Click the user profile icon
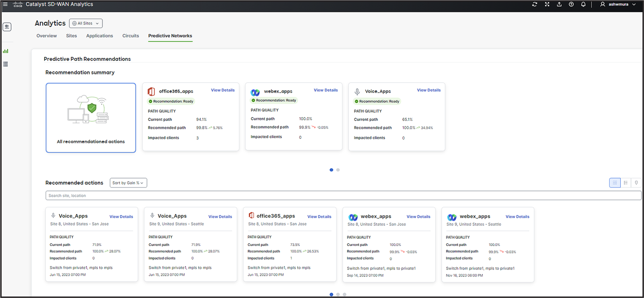The image size is (644, 298). click(602, 4)
